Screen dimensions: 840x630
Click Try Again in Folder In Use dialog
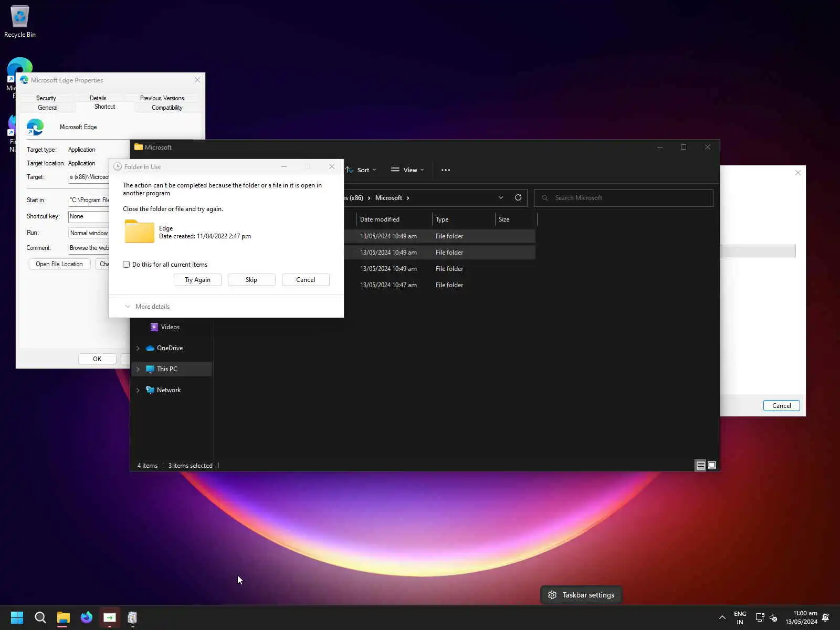(x=197, y=280)
